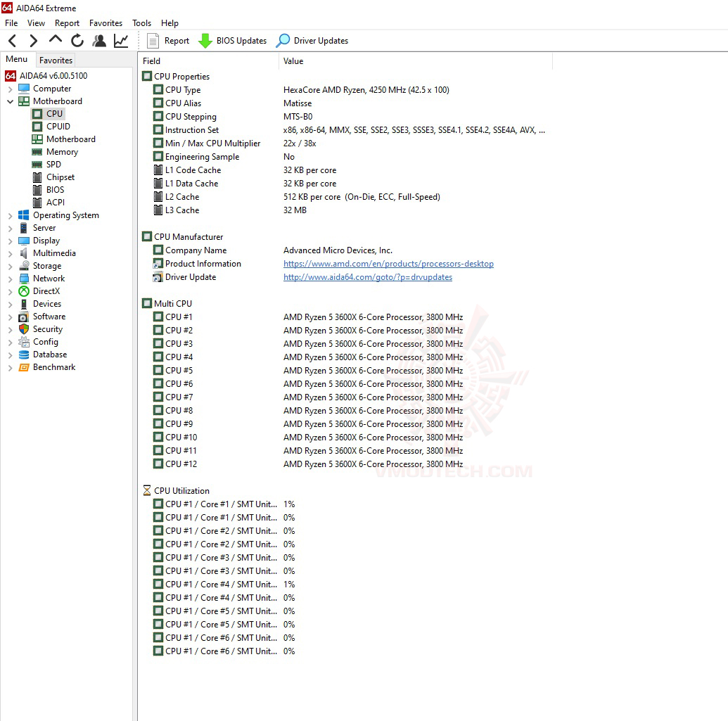Screen dimensions: 728x721
Task: Open the graph chart toolbar icon
Action: tap(121, 41)
